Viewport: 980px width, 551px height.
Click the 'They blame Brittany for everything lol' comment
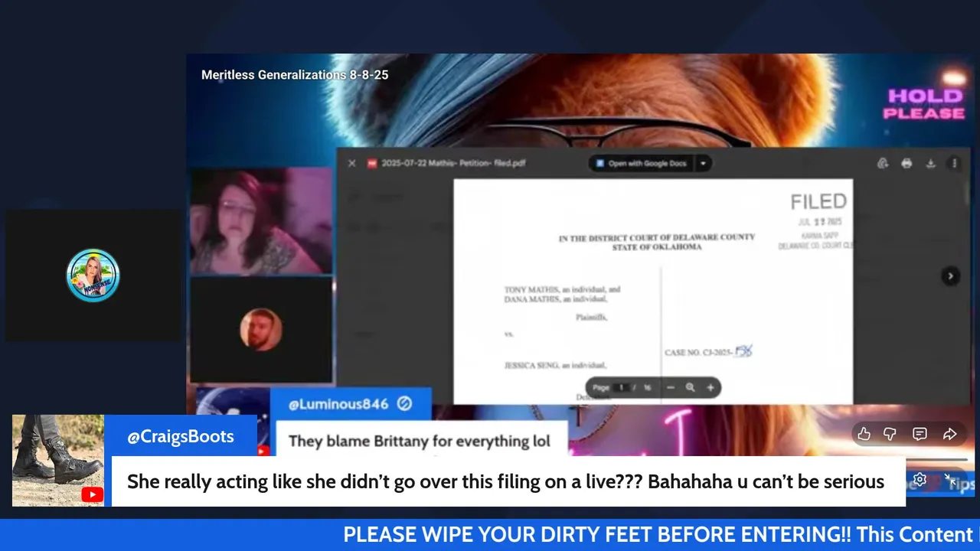click(x=420, y=442)
